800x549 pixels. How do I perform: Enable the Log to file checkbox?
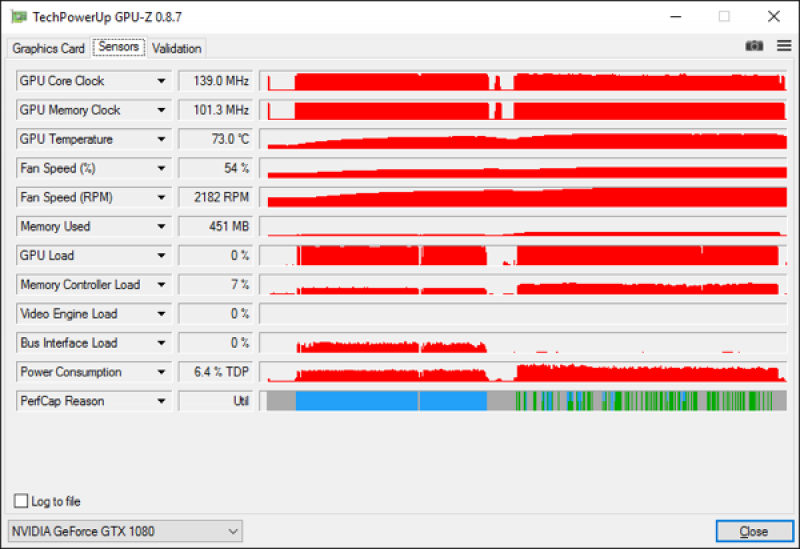coord(21,501)
